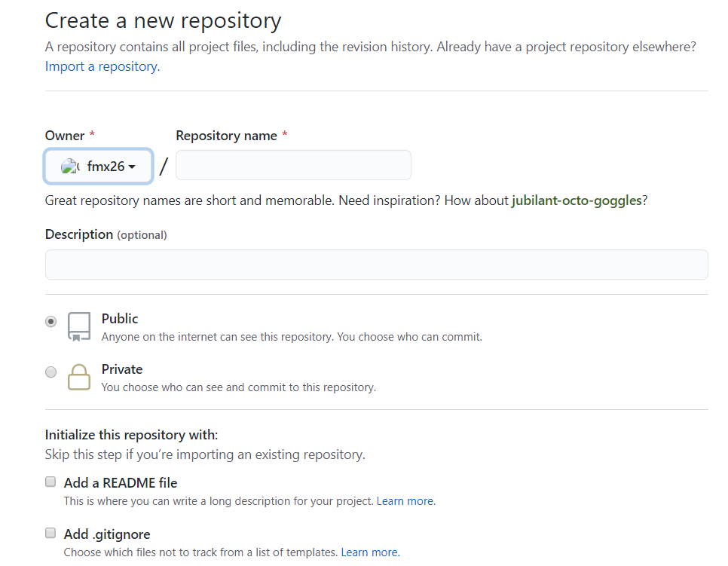Viewport: 728px width, 566px height.
Task: Click the Add .gitignore label
Action: click(x=107, y=534)
